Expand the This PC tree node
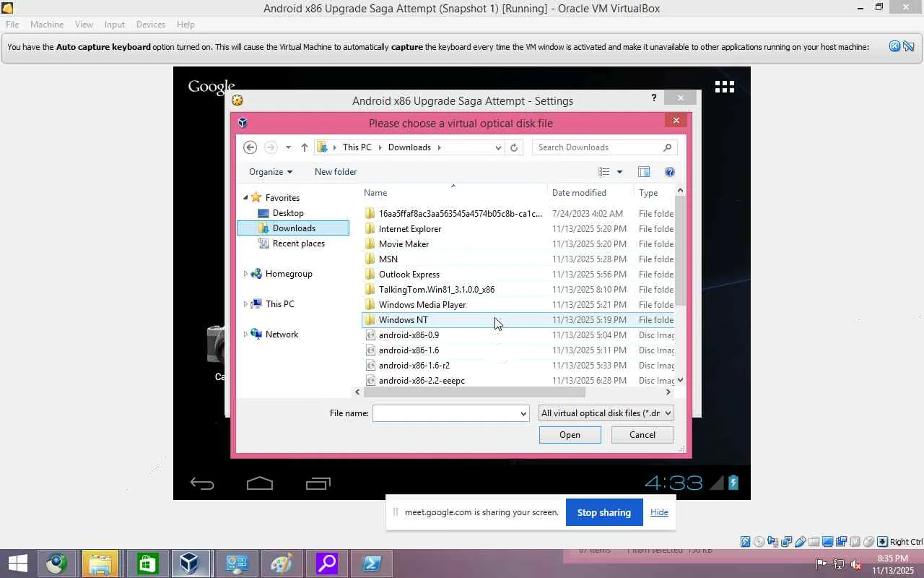This screenshot has width=924, height=578. [245, 304]
